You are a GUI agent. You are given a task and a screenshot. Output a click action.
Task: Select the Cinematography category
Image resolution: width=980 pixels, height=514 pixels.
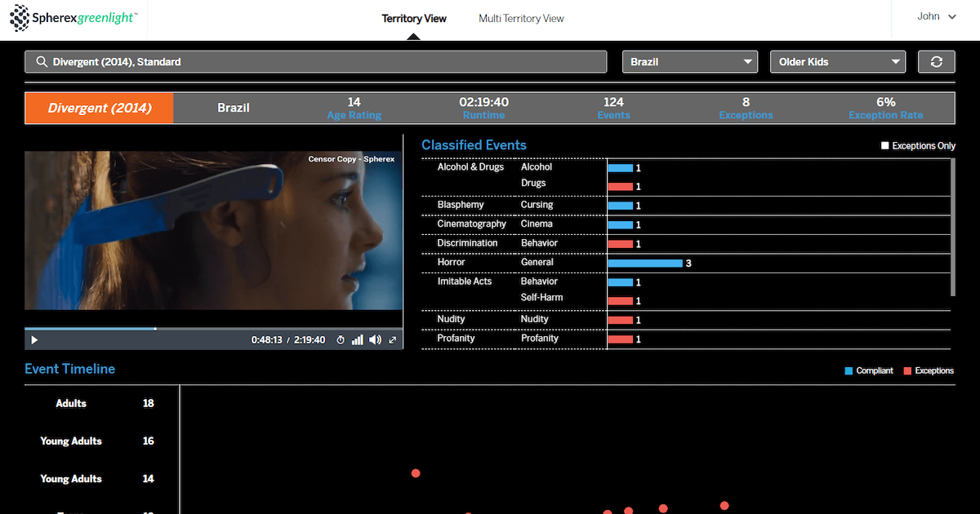(x=472, y=224)
